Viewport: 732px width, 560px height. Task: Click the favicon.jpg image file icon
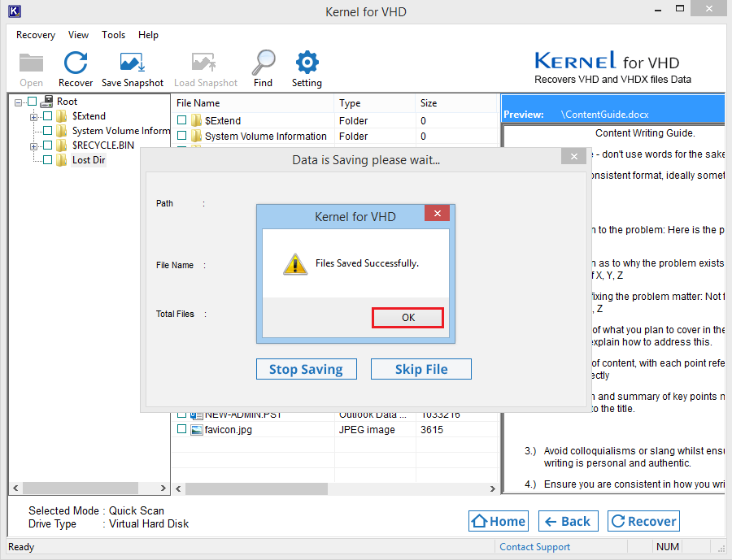click(x=197, y=429)
